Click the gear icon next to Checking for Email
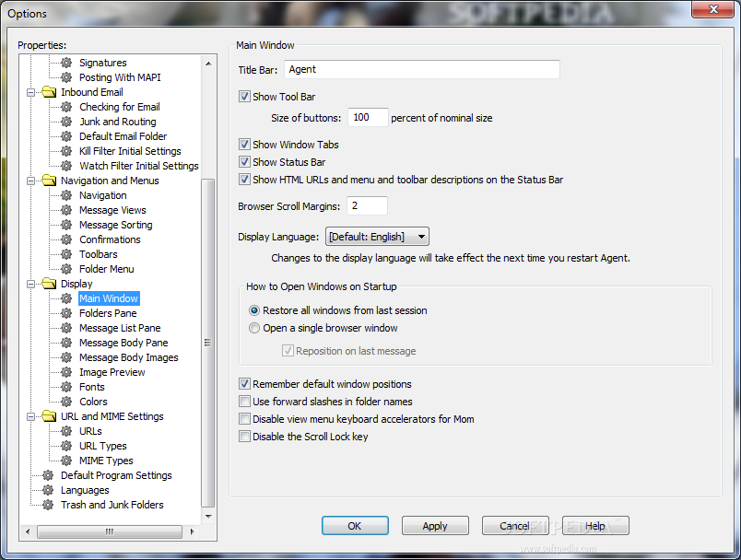741x560 pixels. pos(66,107)
